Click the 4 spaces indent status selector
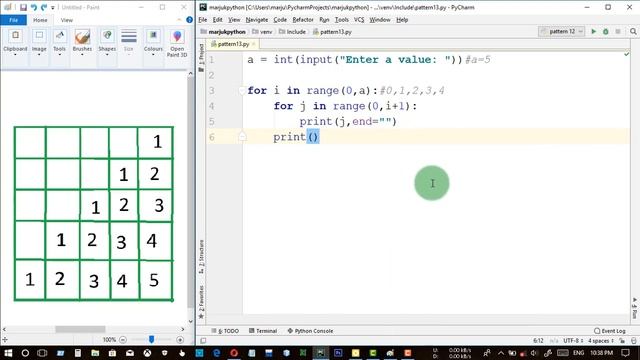This screenshot has width=640, height=360. 600,340
